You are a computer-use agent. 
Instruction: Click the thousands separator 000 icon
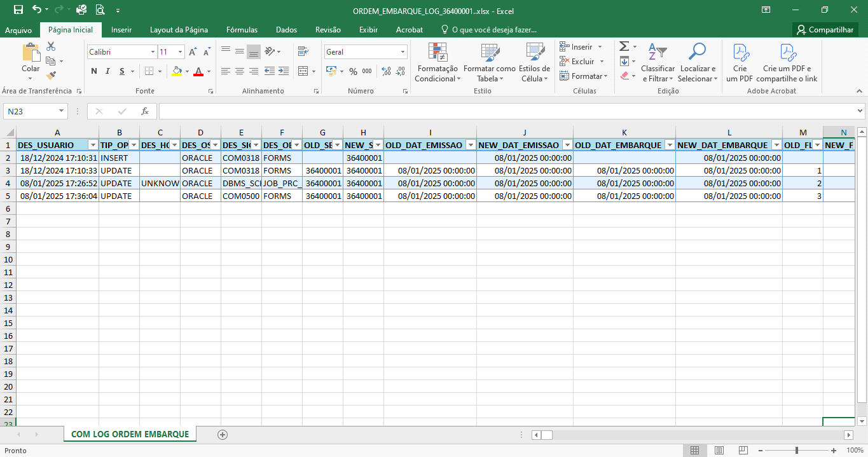368,71
